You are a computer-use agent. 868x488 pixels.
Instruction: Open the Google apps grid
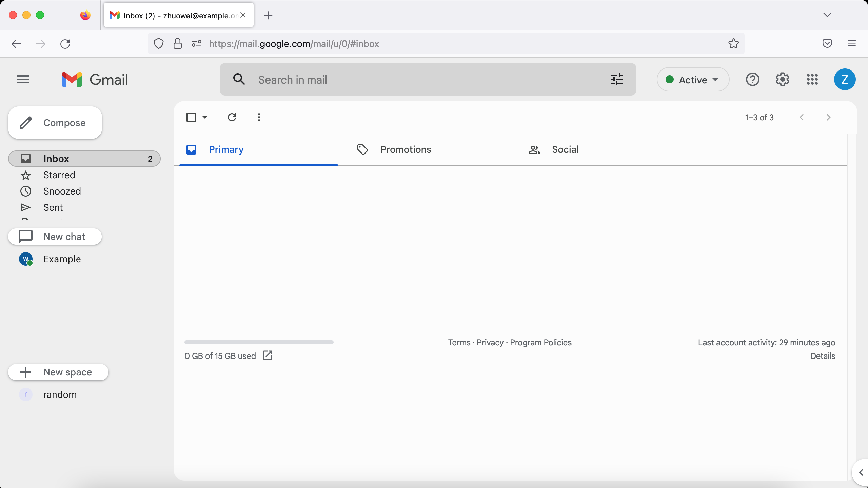point(812,79)
